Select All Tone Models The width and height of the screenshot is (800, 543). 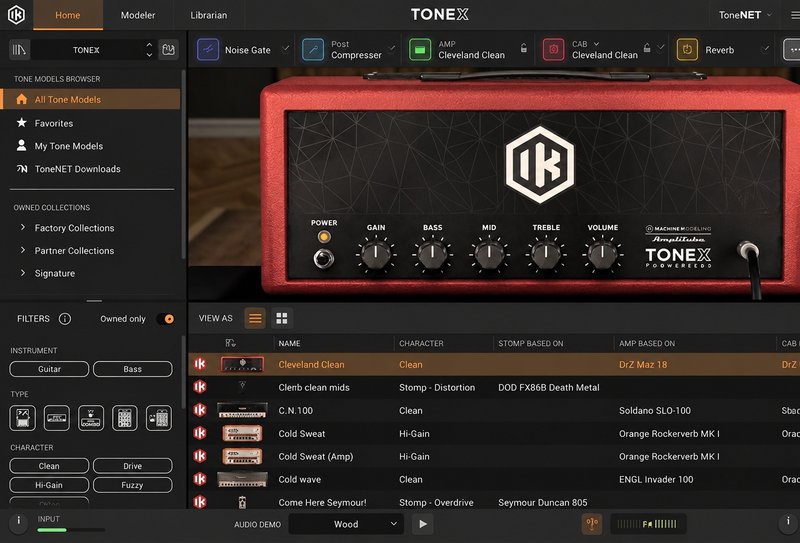click(90, 100)
